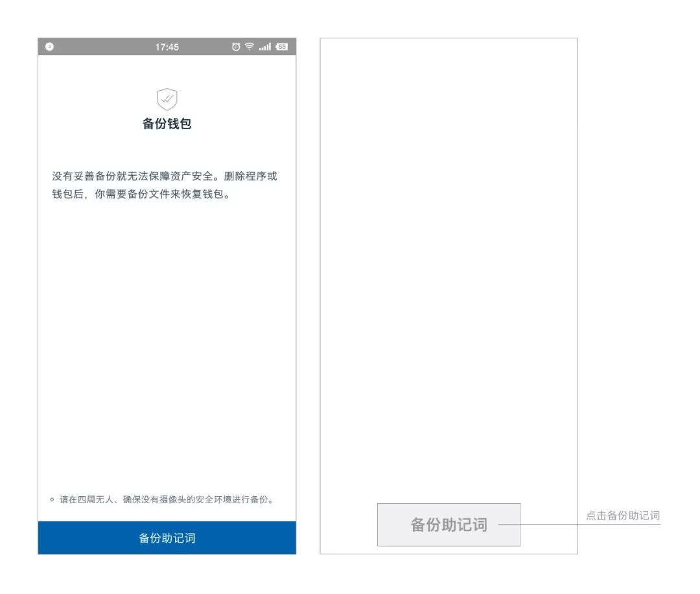
Task: Click the time display showing 17:45
Action: (x=168, y=46)
